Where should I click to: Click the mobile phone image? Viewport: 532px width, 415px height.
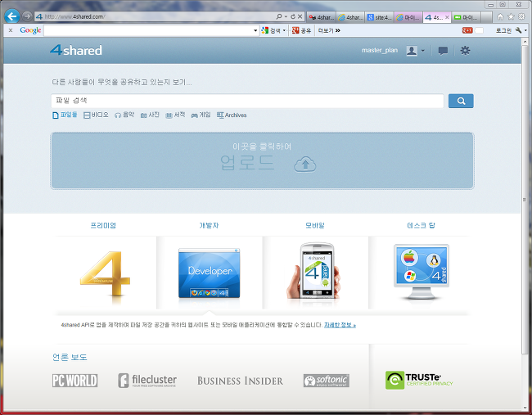313,272
